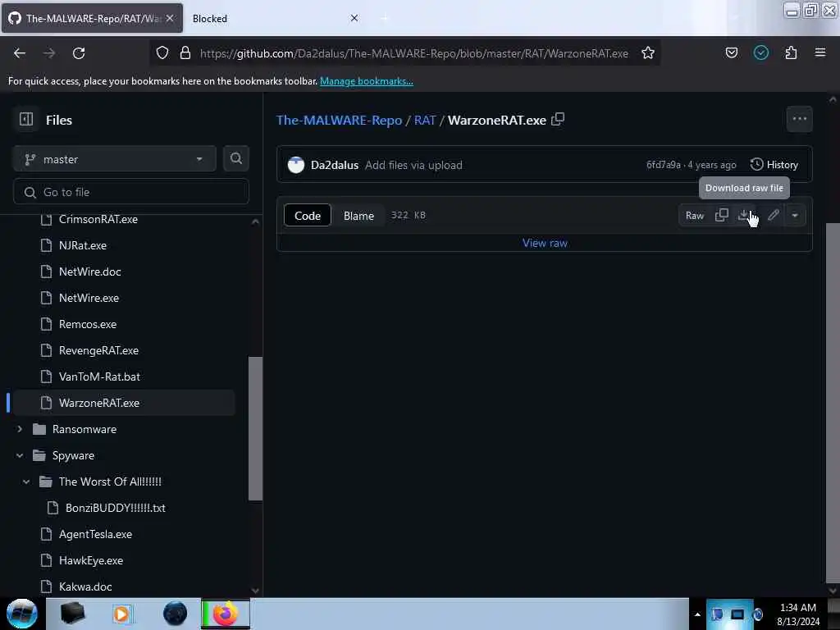The image size is (840, 630).
Task: Bookmark this page with the star icon
Action: coord(648,53)
